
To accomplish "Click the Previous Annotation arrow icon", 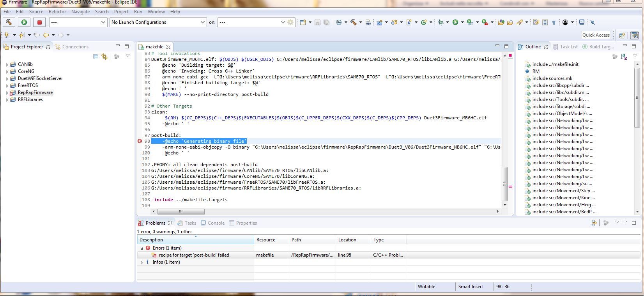I will pos(22,35).
